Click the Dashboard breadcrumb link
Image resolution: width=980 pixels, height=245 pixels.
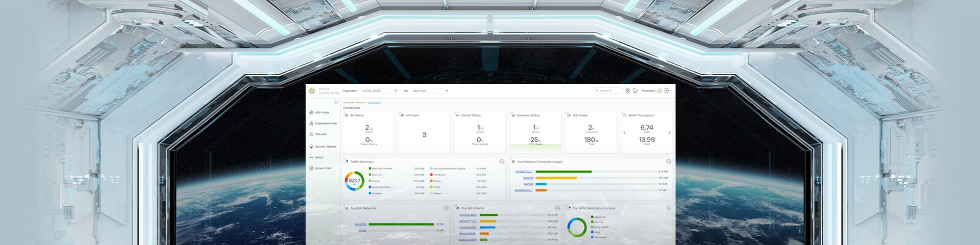click(x=374, y=103)
